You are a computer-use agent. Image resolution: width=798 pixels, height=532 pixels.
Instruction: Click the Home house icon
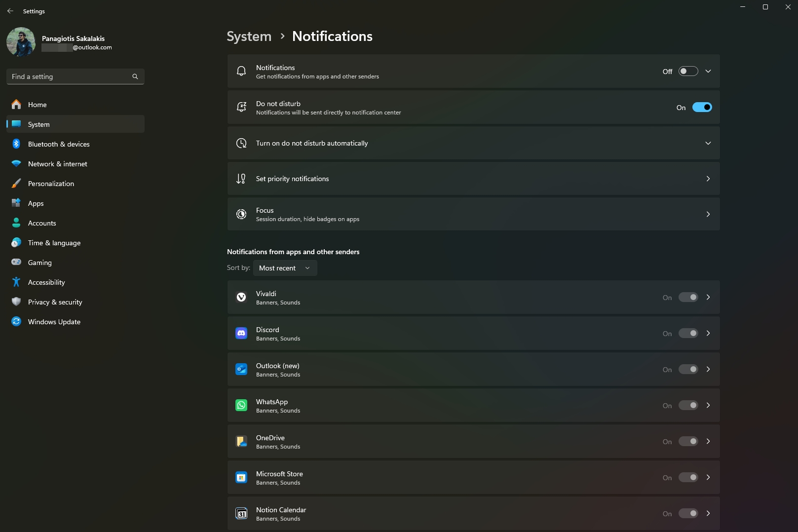[16, 104]
